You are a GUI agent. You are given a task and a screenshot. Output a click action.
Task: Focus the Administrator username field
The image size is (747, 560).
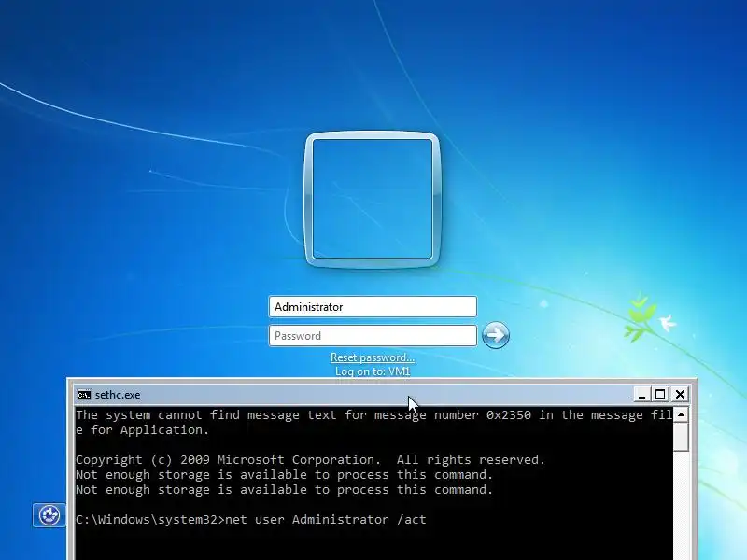click(373, 307)
